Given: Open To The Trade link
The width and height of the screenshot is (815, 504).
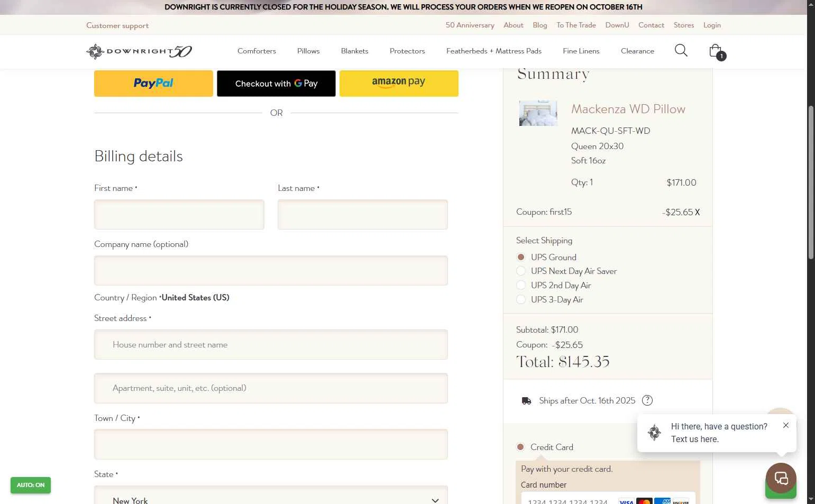Looking at the screenshot, I should click(576, 25).
